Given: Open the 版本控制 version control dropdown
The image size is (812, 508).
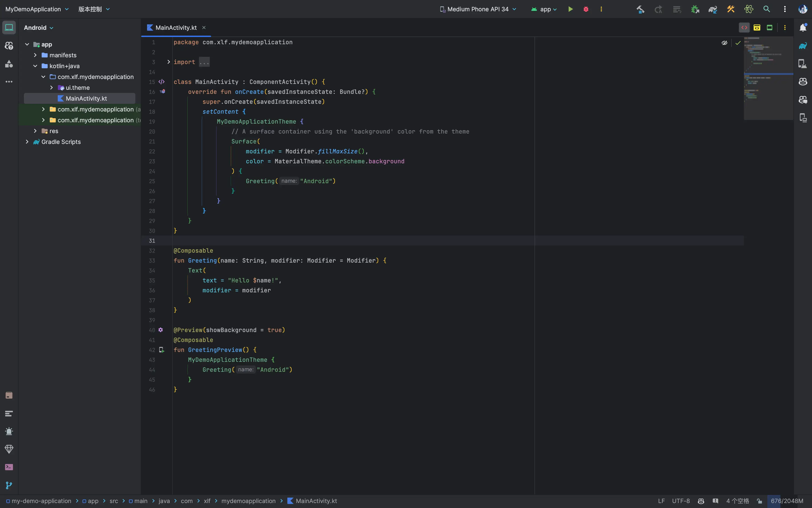Looking at the screenshot, I should (94, 9).
